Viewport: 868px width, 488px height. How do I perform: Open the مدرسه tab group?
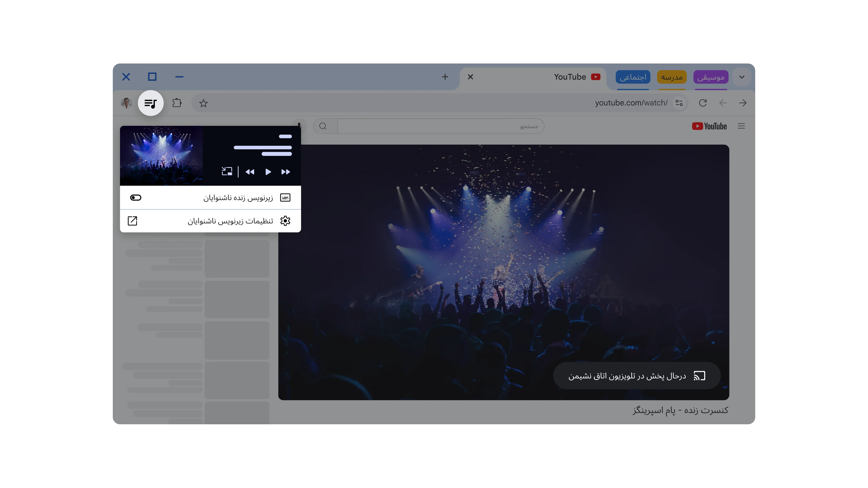coord(672,77)
